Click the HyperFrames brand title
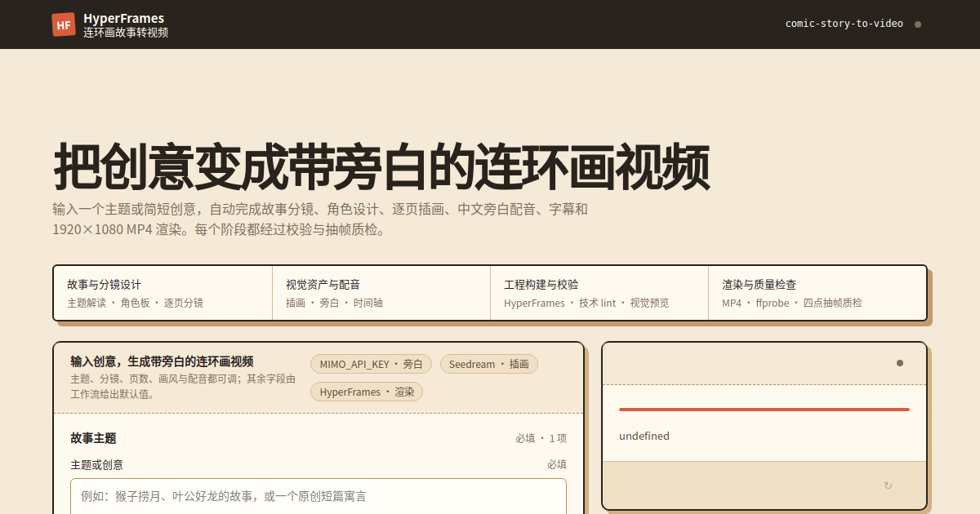The width and height of the screenshot is (980, 514). (x=123, y=18)
